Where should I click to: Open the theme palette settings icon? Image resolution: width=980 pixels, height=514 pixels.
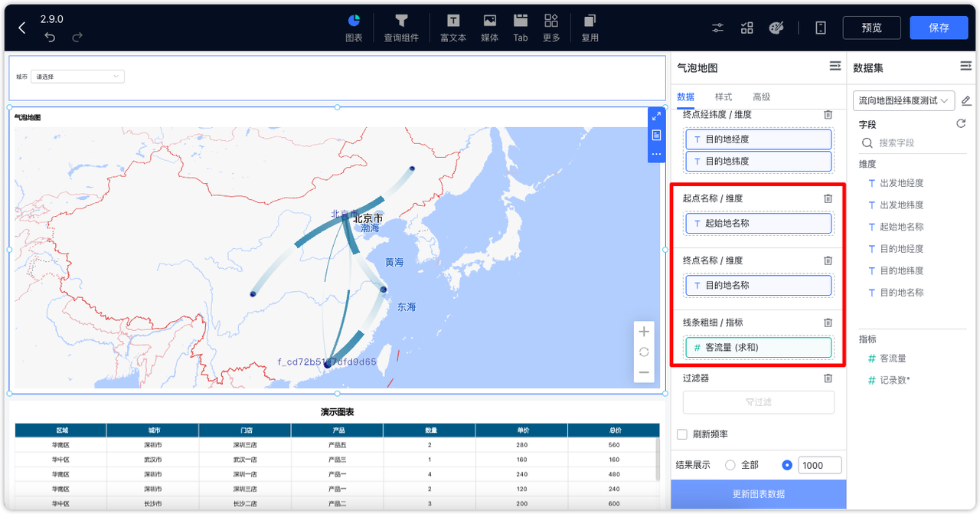tap(776, 27)
